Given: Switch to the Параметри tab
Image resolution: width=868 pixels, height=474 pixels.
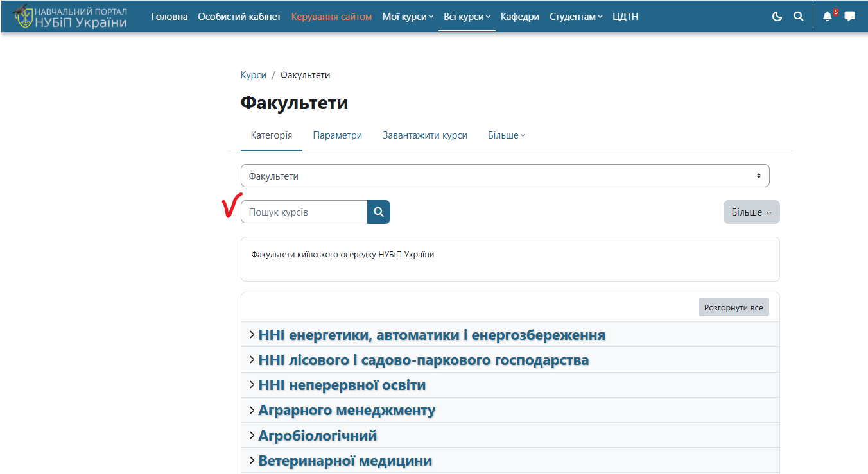Looking at the screenshot, I should click(x=337, y=135).
